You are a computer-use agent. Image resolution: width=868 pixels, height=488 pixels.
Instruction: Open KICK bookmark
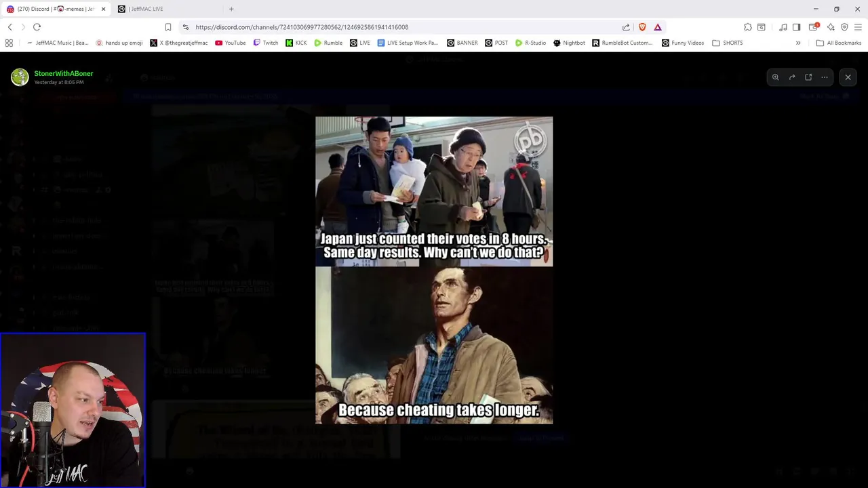[296, 43]
